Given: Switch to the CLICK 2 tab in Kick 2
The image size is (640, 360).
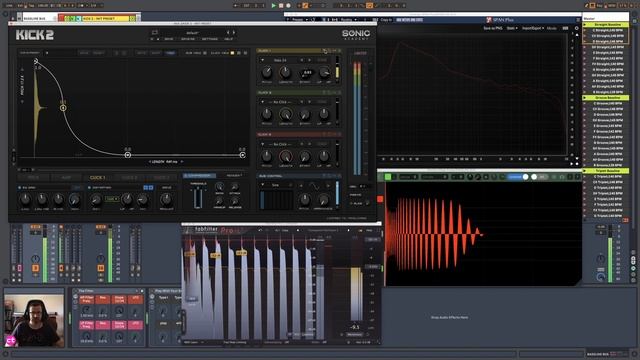Looking at the screenshot, I should click(x=129, y=178).
